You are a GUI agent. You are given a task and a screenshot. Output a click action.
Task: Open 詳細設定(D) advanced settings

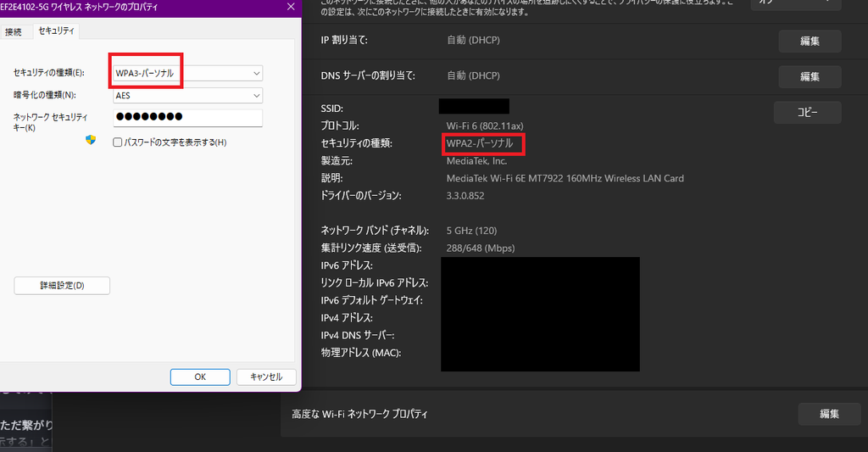click(62, 286)
